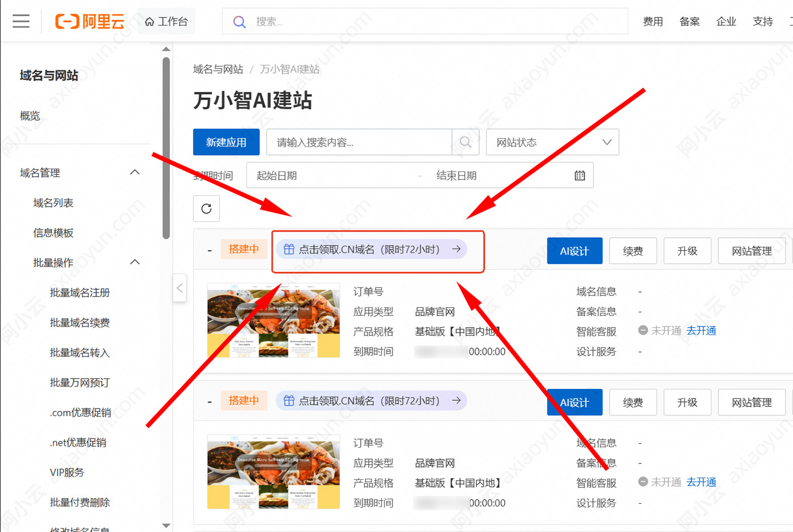Click 网站管理 in the first site card
793x532 pixels.
pyautogui.click(x=752, y=251)
